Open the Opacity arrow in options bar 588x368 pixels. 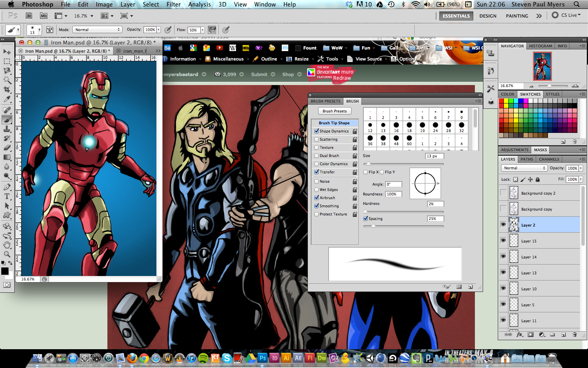pyautogui.click(x=158, y=29)
